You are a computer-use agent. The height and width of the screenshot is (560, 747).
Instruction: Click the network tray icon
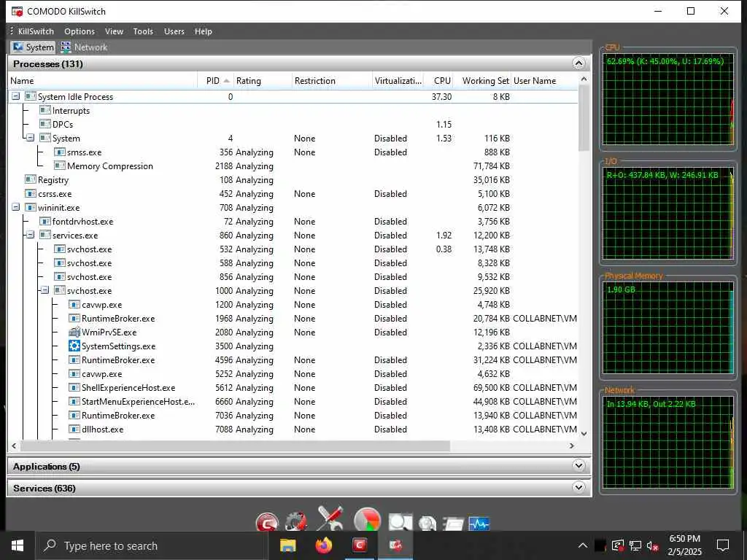click(635, 546)
